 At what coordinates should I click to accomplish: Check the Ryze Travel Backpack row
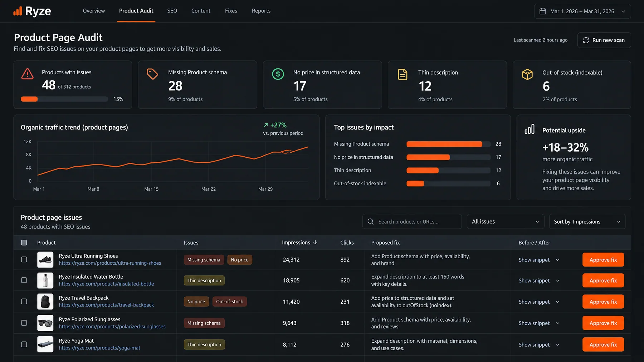click(24, 301)
